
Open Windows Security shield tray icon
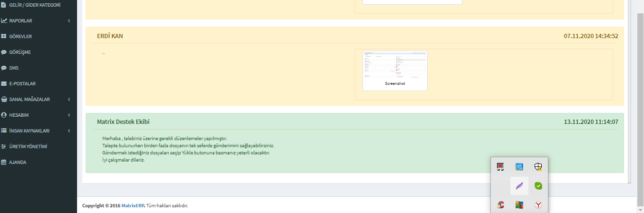538,166
